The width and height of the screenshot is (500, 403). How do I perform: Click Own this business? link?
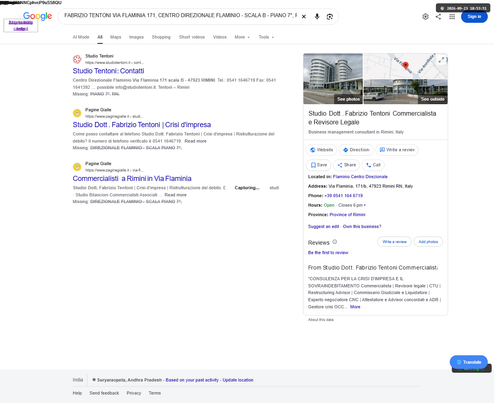(x=362, y=227)
